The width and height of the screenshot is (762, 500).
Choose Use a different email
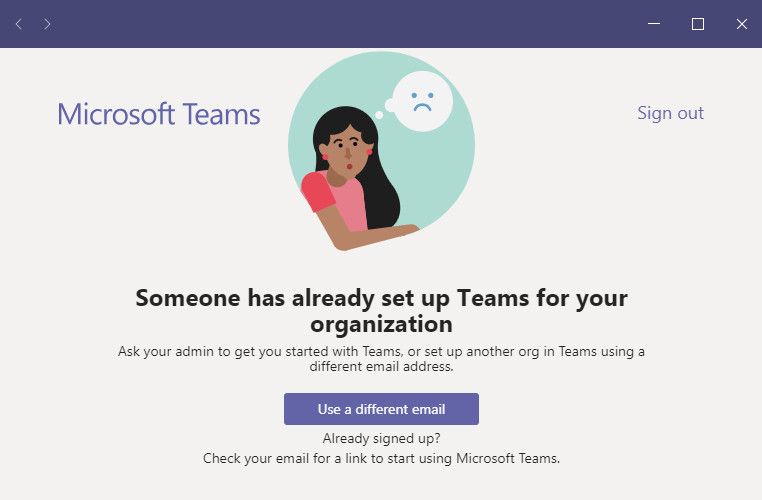coord(381,409)
